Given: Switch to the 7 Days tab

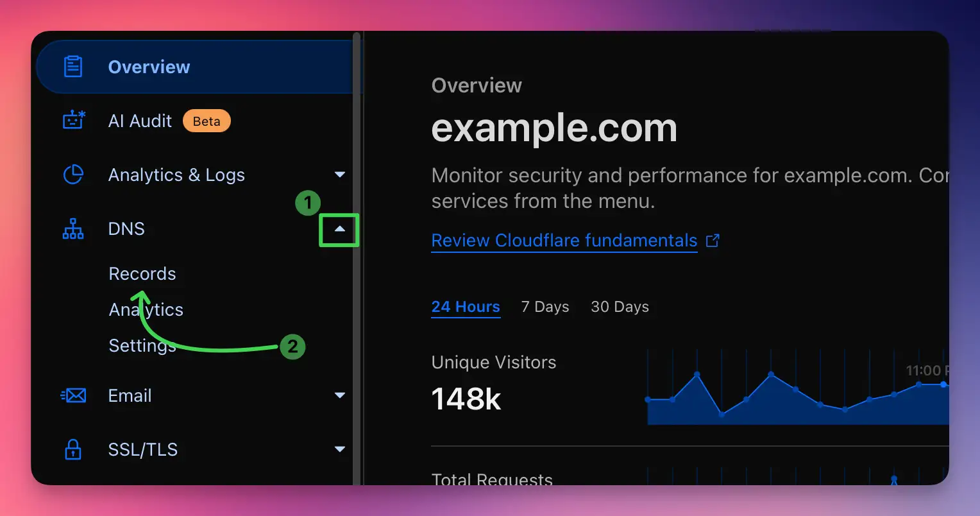Looking at the screenshot, I should [x=545, y=307].
